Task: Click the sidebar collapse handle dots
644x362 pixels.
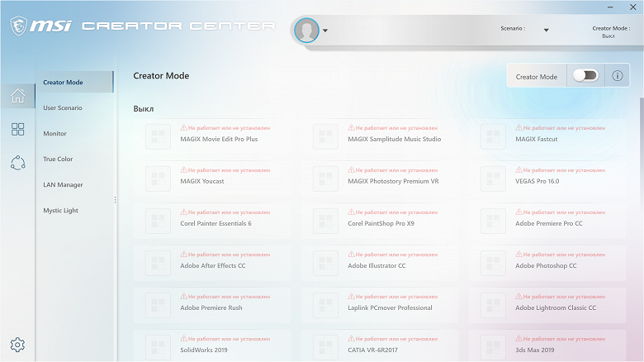Action: pyautogui.click(x=115, y=200)
